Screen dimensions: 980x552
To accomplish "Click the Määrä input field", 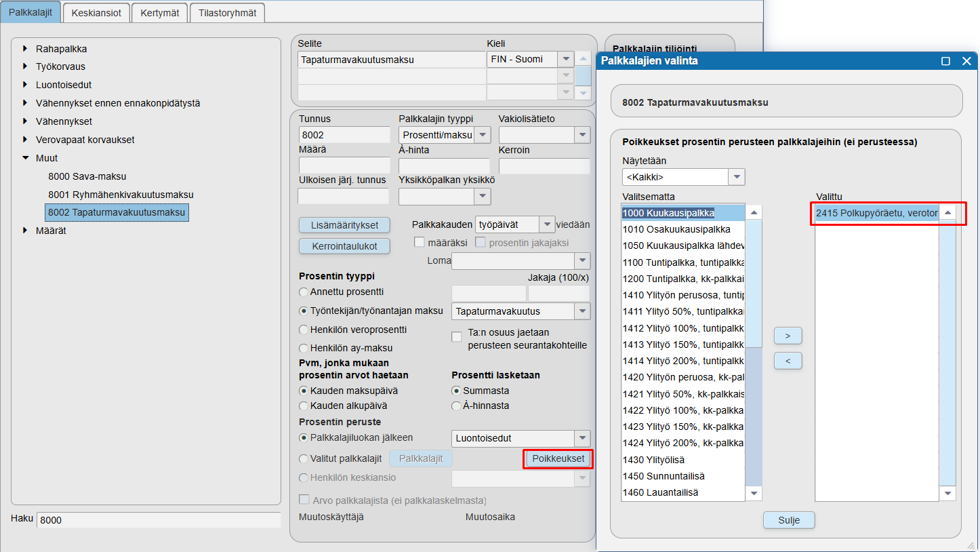I will coord(344,165).
